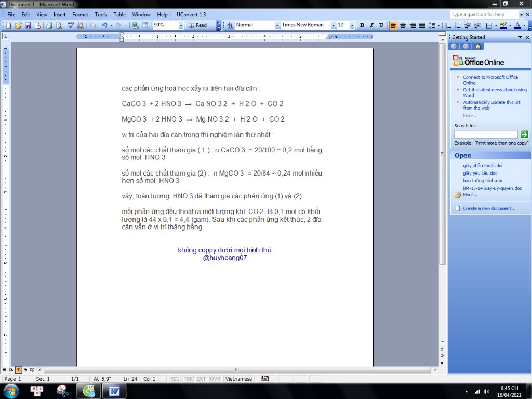This screenshot has width=532, height=399.
Task: Click Vietnamese language in status bar
Action: click(238, 379)
